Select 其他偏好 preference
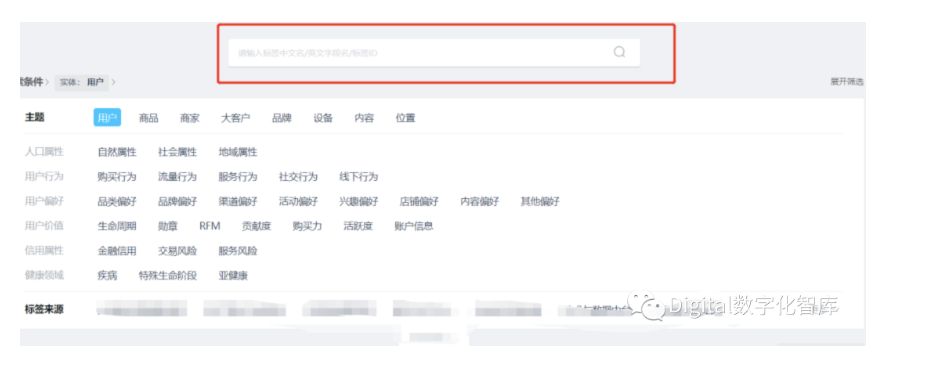927x379 pixels. (540, 202)
